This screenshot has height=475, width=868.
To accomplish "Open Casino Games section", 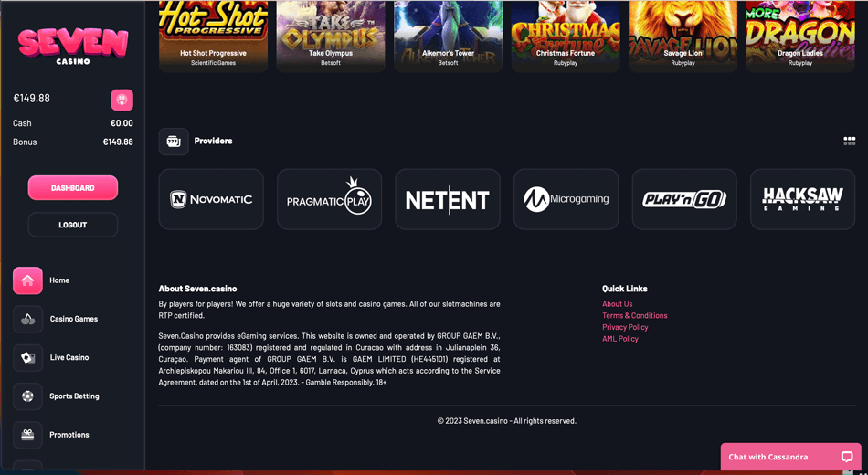I will pos(74,319).
